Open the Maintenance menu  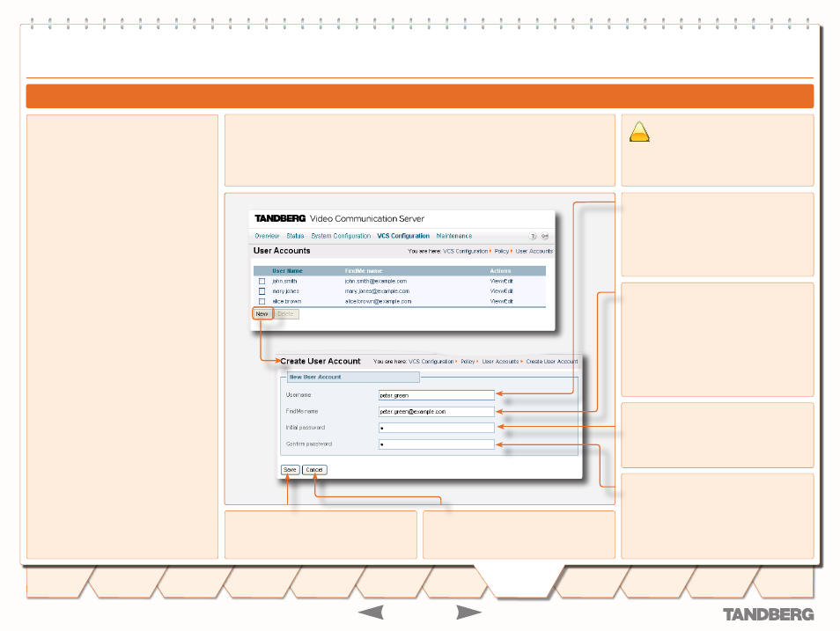click(x=454, y=236)
